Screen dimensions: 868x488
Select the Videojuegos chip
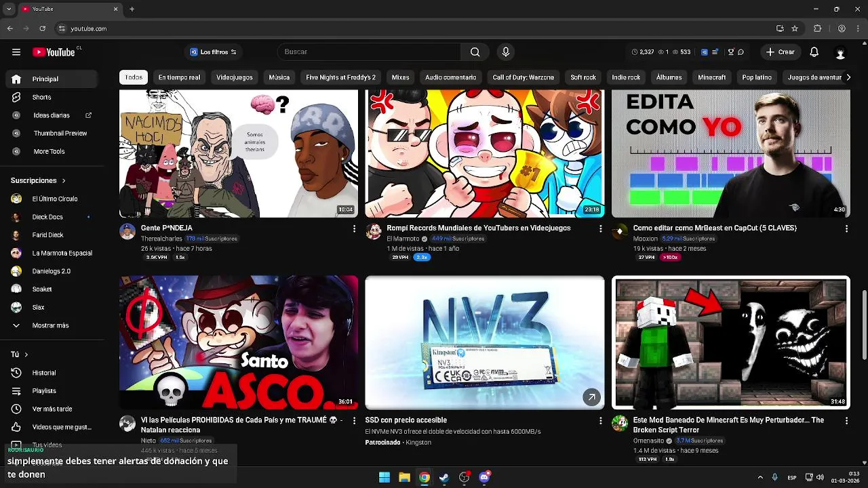click(x=235, y=77)
